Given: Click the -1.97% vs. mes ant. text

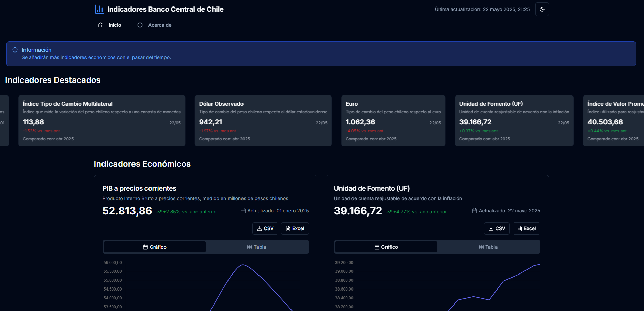Looking at the screenshot, I should (218, 131).
